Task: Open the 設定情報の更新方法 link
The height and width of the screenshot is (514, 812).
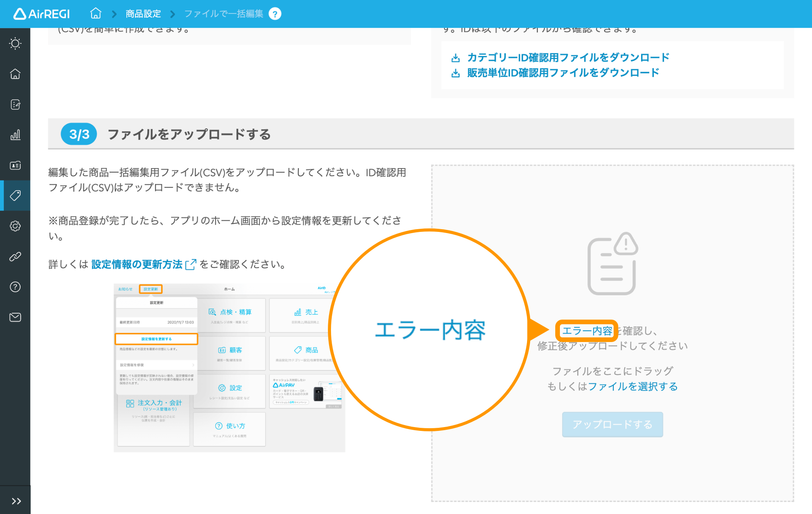Action: point(137,264)
